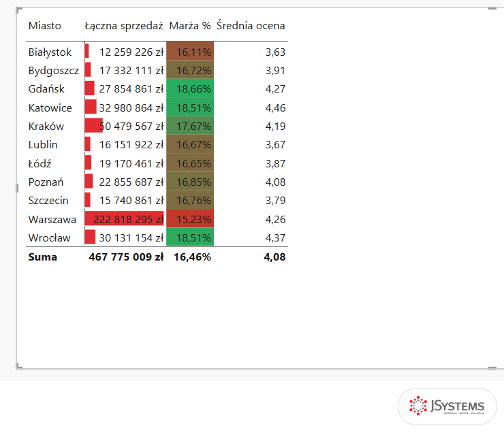Viewport: 504px width, 432px height.
Task: Select the Łódź city cell
Action: 40,163
